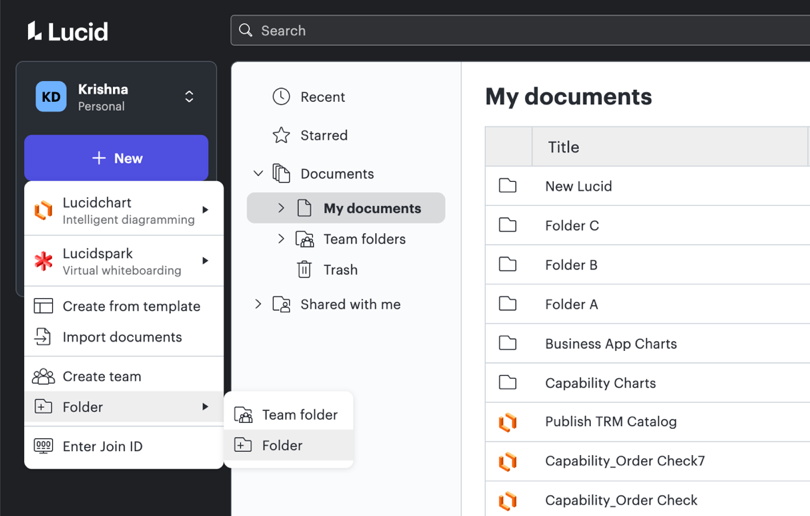The height and width of the screenshot is (516, 810).
Task: Click the folder icon beside New Lucid
Action: tap(508, 185)
